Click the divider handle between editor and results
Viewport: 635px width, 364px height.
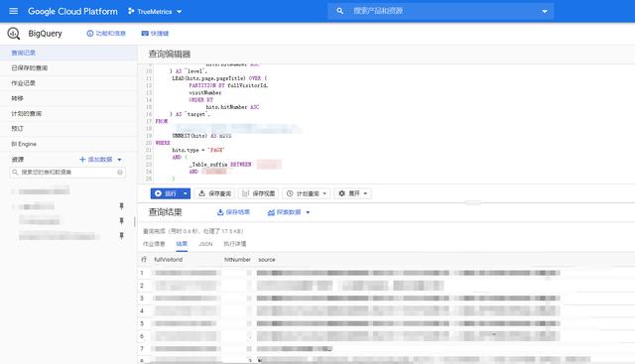click(x=472, y=202)
